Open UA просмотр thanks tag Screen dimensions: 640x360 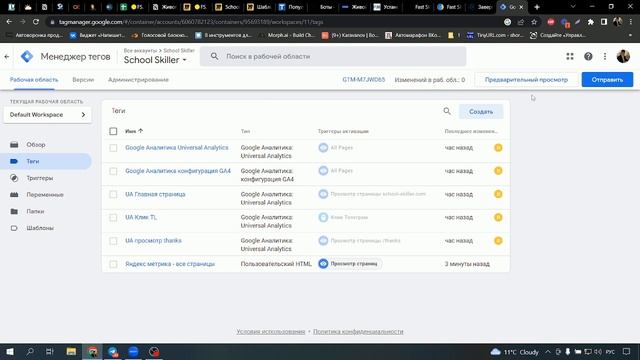click(x=153, y=240)
